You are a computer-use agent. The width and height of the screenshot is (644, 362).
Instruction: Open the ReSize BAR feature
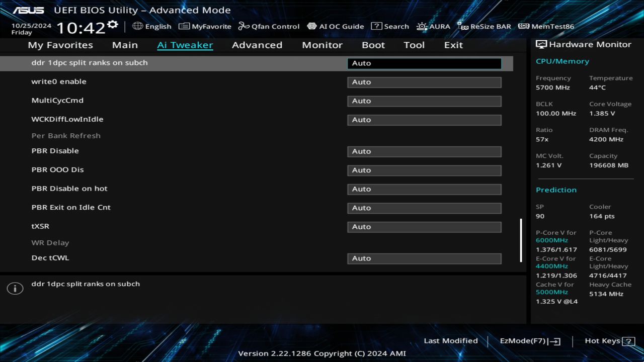coord(484,26)
